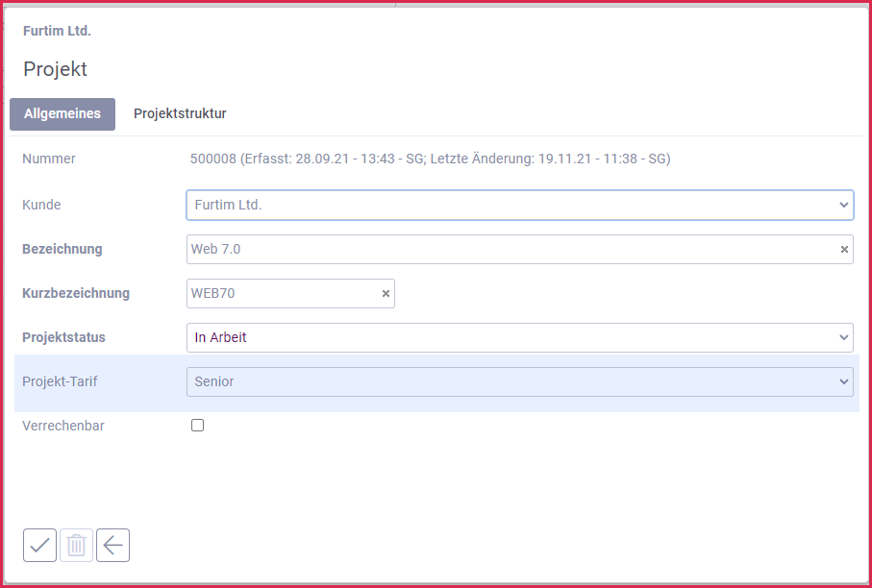Switch to the Allgemeines tab
Image resolution: width=872 pixels, height=588 pixels.
62,114
